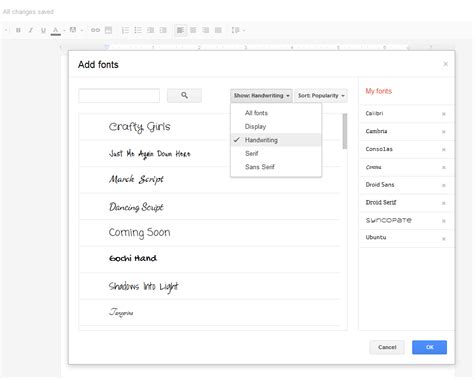
Task: Click the font list scrollbar
Action: (x=345, y=131)
